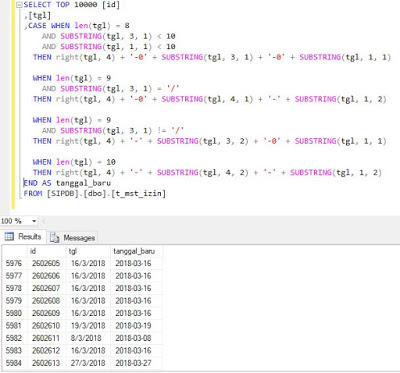Image resolution: width=400 pixels, height=373 pixels.
Task: Click tgl cell 19/3/2018
Action: point(88,326)
